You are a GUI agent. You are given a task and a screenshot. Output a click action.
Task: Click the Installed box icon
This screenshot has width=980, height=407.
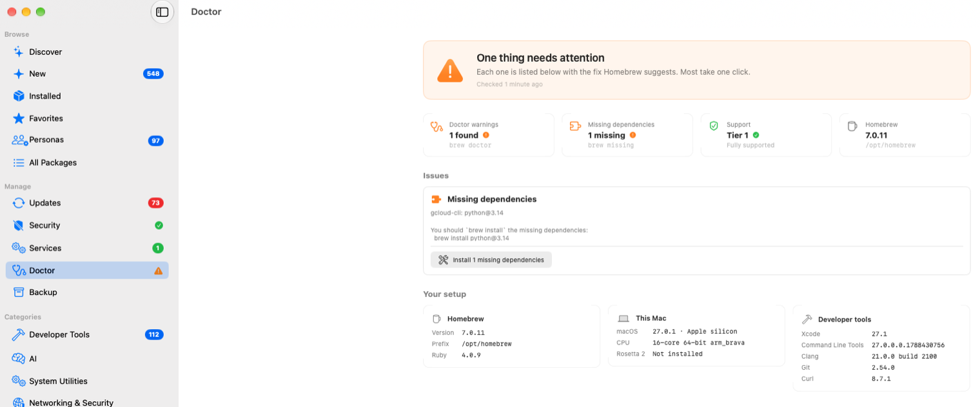click(x=19, y=96)
